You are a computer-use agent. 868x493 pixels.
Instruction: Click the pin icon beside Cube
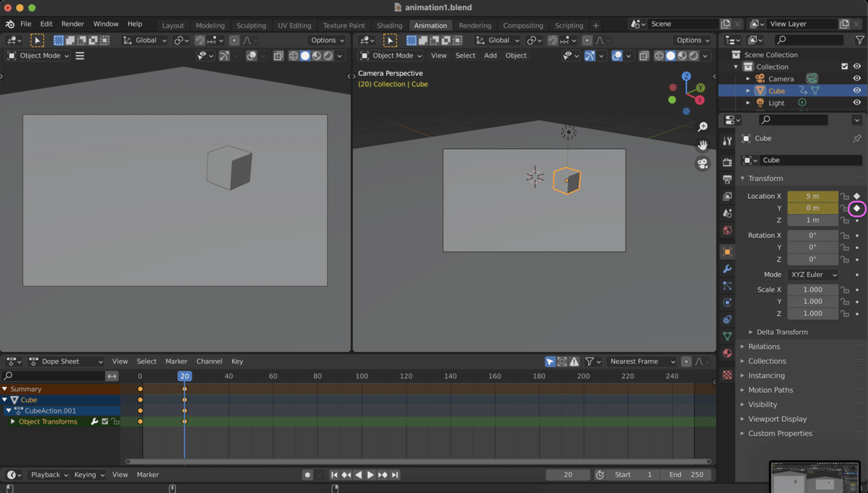pos(857,139)
